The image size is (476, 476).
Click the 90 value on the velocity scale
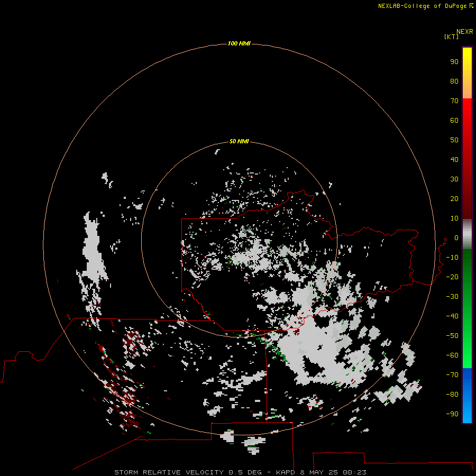point(454,62)
